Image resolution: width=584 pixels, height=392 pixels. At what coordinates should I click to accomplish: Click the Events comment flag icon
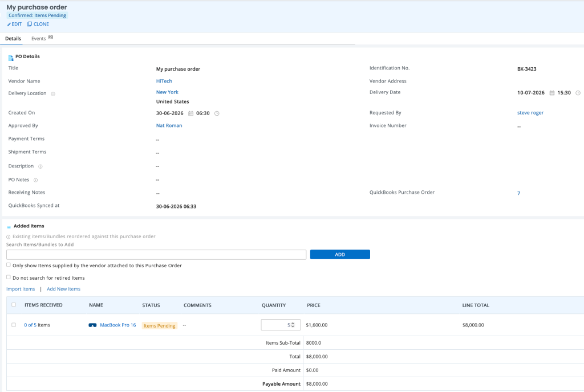51,37
